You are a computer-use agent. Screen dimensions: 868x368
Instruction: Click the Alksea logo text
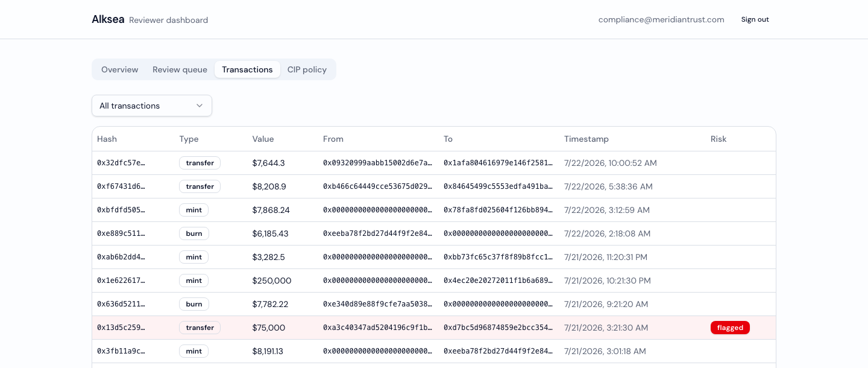(108, 19)
